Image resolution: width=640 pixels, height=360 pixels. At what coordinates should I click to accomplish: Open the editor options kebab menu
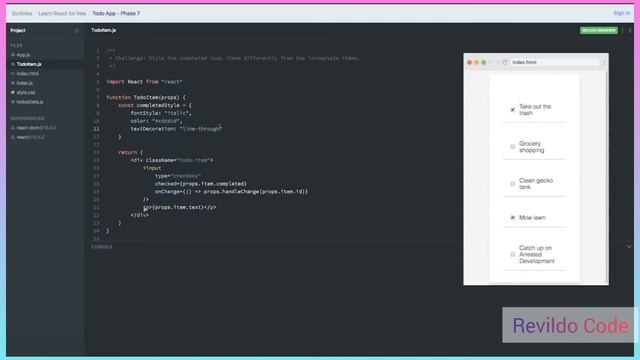[622, 30]
